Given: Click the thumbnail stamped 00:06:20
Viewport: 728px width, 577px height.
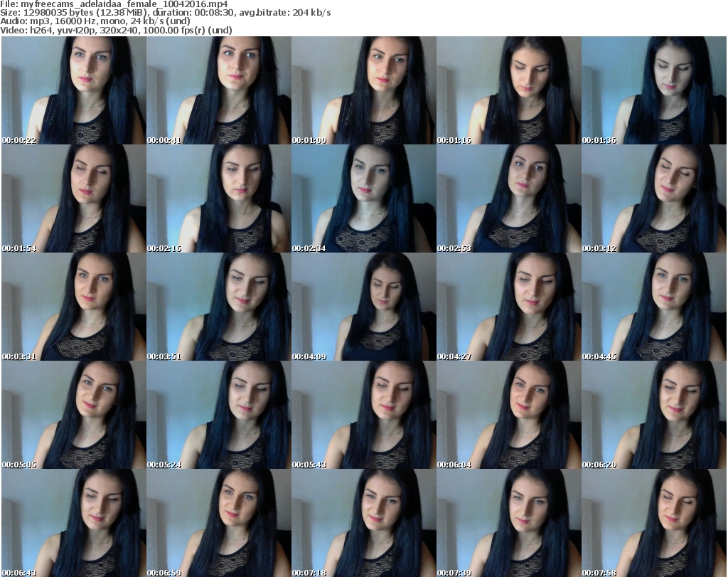Looking at the screenshot, I should pyautogui.click(x=654, y=415).
